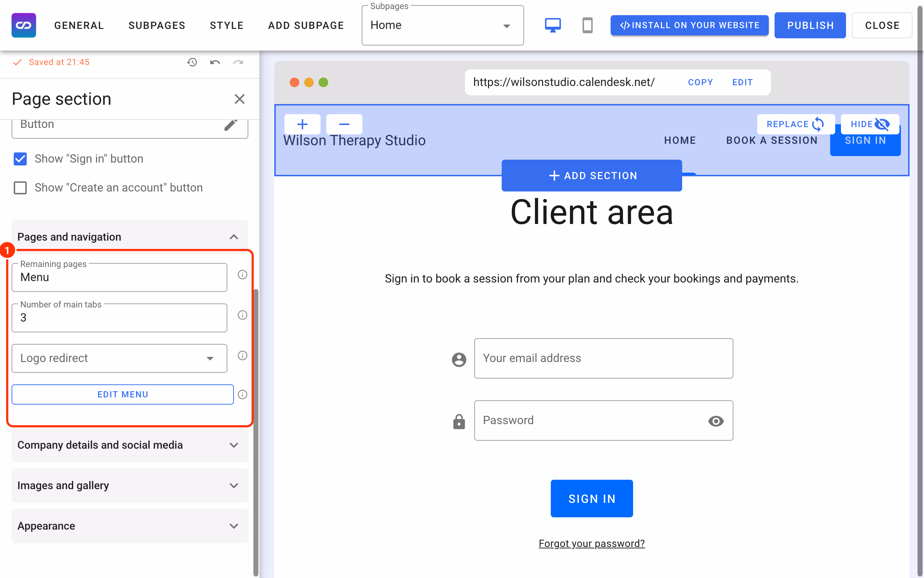Click the pencil edit icon beside Button
Screen dimensions: 924x578
[x=231, y=125]
